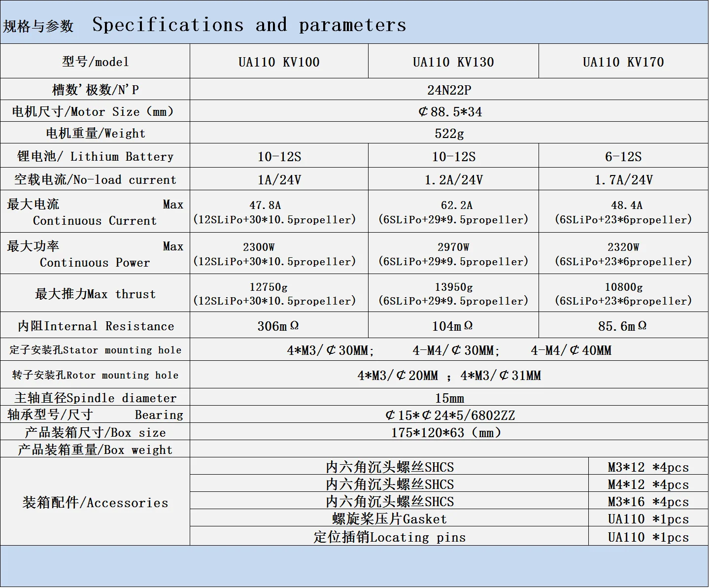The image size is (710, 588).
Task: Select the "47.8A" current value
Action: 265,205
